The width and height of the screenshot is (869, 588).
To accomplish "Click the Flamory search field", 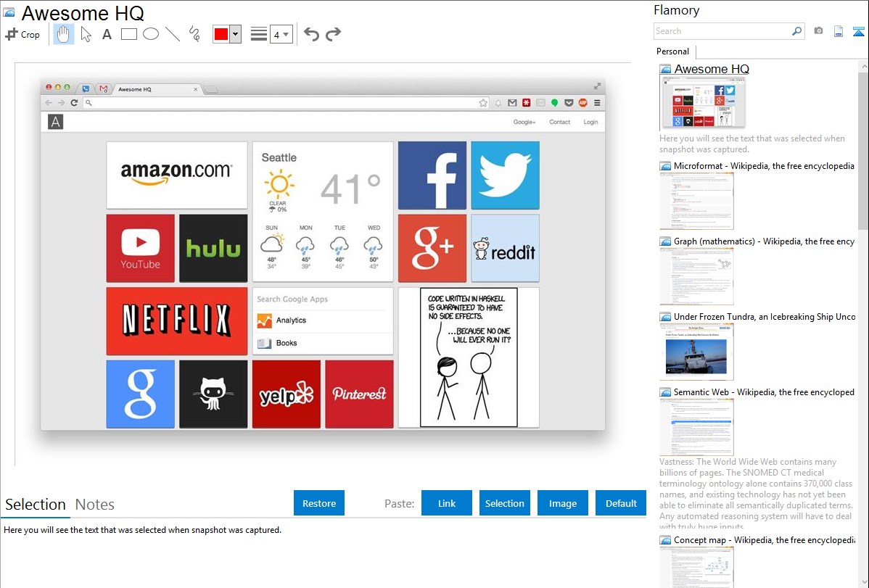I will click(x=722, y=31).
